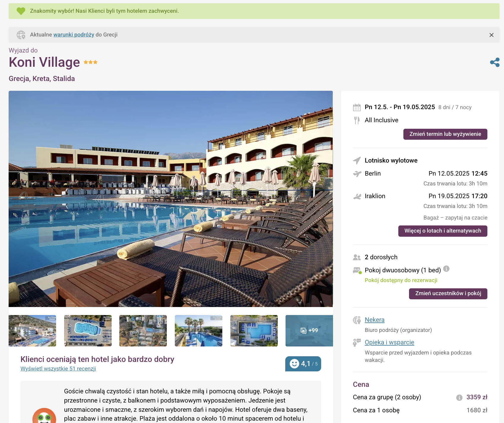Open the Nekera tour operator link
The width and height of the screenshot is (504, 423).
375,320
